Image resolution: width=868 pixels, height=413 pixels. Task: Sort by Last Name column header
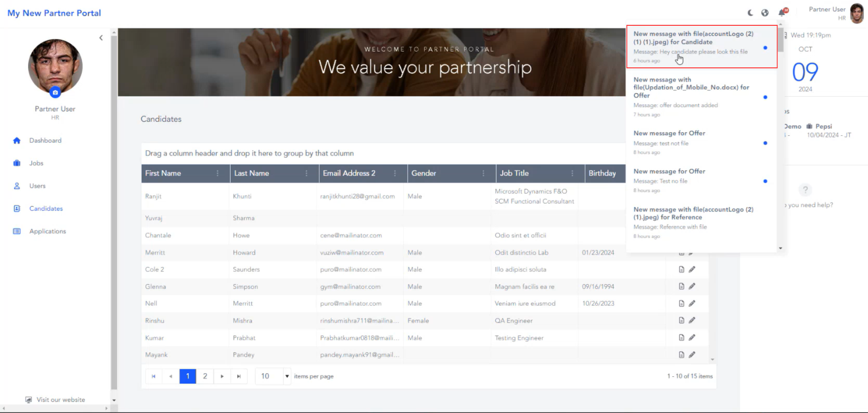(251, 173)
